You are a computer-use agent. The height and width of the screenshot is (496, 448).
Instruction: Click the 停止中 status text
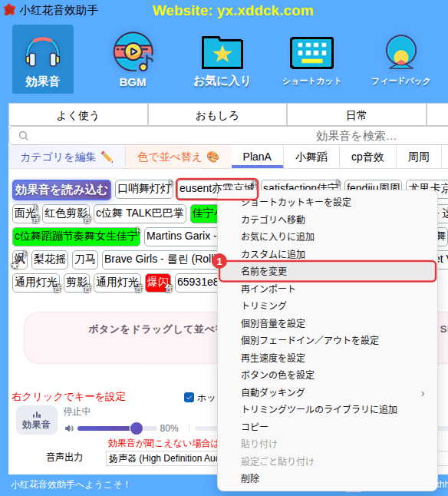[77, 412]
